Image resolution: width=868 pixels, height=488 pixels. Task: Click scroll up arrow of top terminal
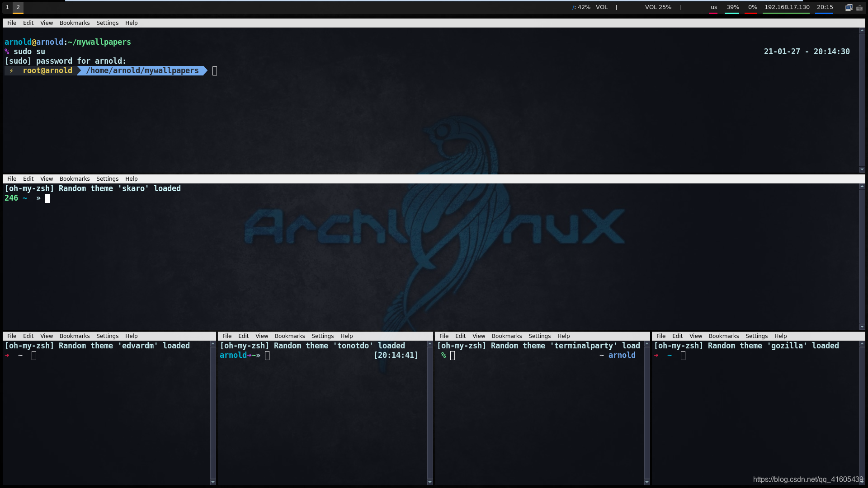click(x=862, y=31)
